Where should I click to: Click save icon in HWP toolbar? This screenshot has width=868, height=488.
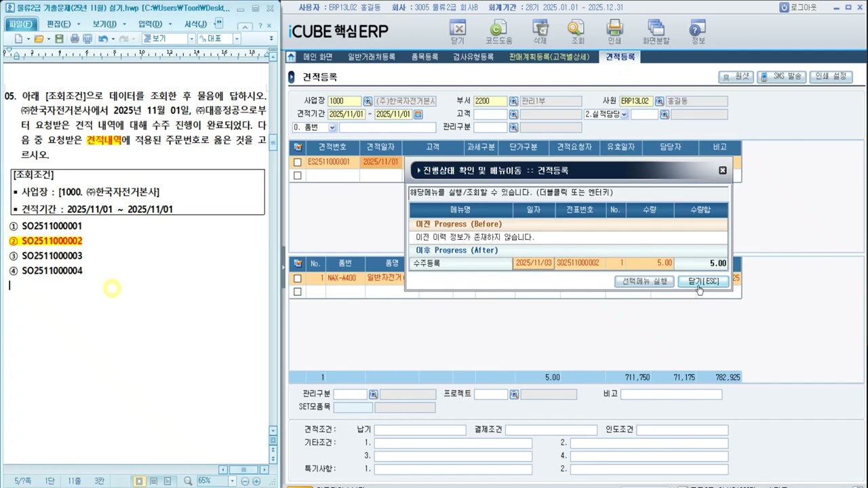coord(59,39)
